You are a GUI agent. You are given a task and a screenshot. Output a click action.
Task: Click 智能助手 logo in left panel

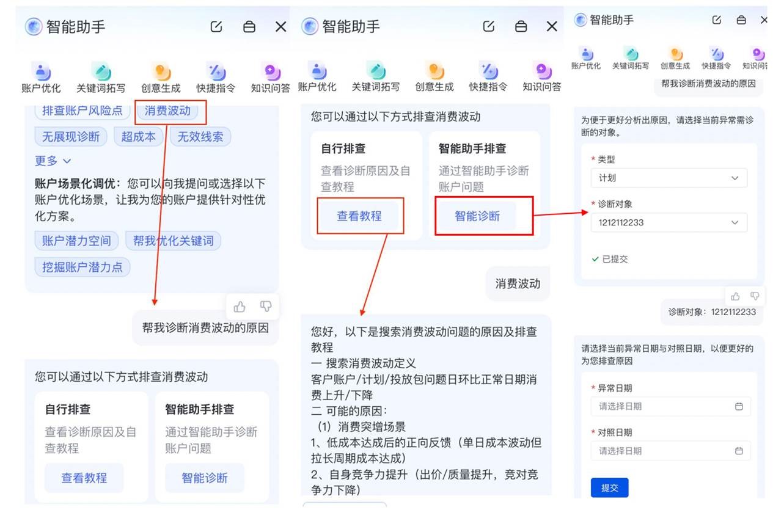(34, 26)
